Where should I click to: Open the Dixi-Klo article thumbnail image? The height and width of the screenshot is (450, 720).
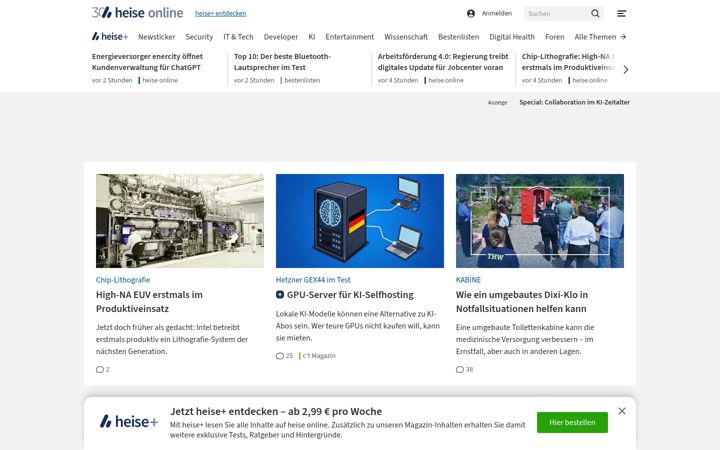(x=540, y=221)
